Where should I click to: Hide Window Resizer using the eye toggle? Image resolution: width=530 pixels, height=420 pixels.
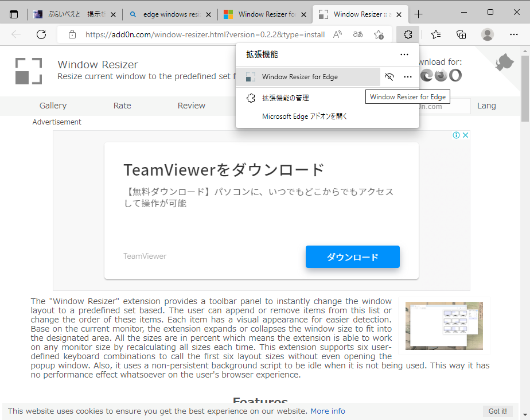[x=389, y=76]
